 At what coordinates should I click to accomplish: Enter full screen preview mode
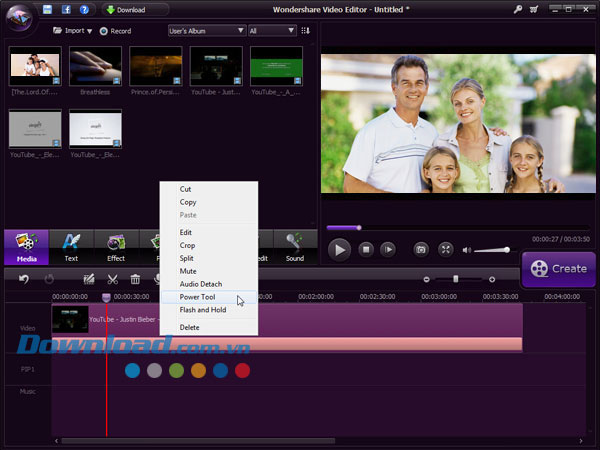click(x=446, y=249)
